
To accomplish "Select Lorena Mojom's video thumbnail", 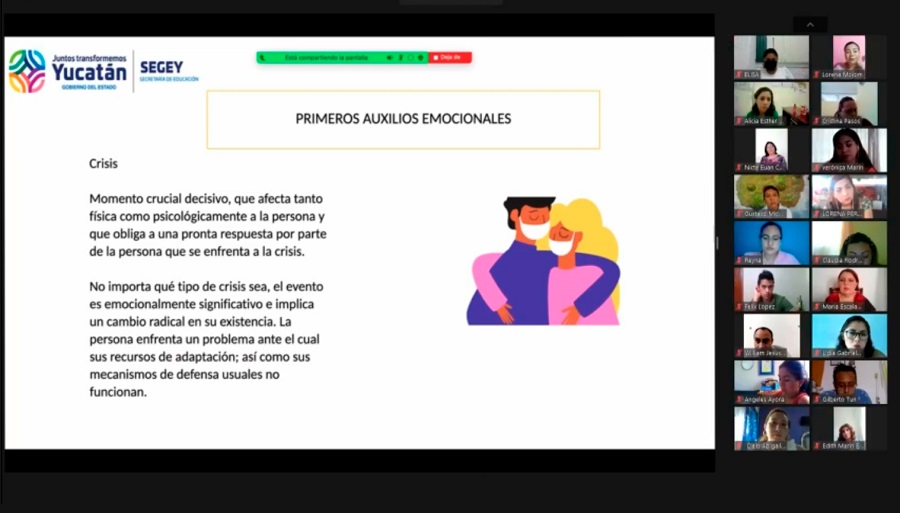I will click(849, 57).
